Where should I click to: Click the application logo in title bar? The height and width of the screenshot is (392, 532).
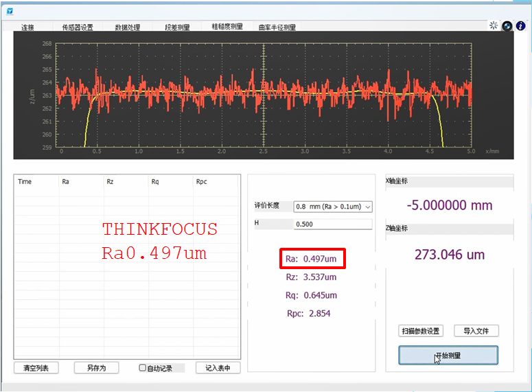10,11
